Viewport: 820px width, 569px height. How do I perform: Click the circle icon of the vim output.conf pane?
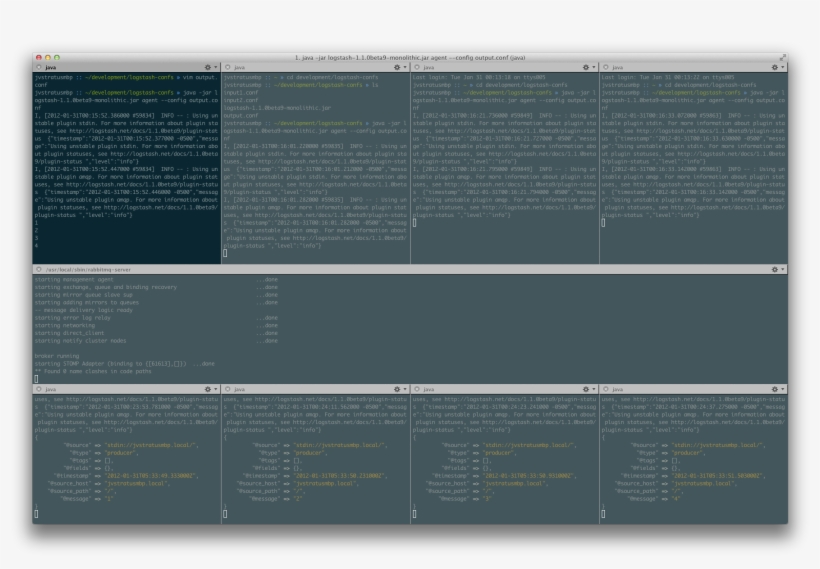[37, 67]
